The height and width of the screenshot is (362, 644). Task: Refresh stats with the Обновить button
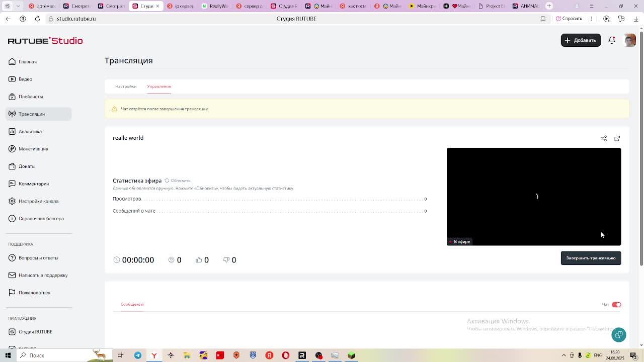(x=178, y=180)
